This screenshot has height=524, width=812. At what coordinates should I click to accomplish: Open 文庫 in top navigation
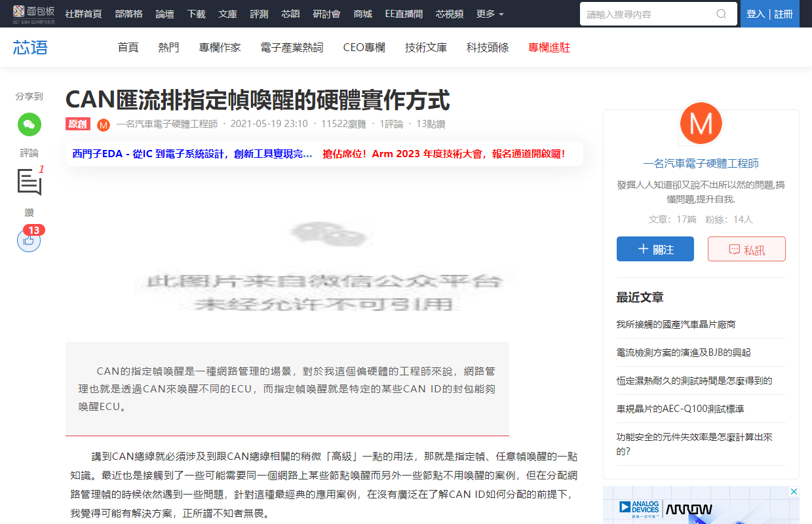[x=227, y=14]
